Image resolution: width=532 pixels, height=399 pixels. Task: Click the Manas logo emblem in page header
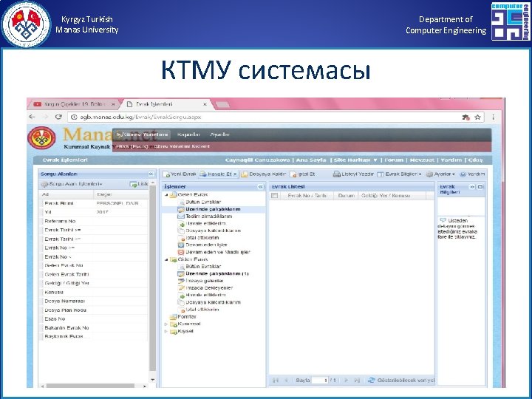tap(41, 138)
